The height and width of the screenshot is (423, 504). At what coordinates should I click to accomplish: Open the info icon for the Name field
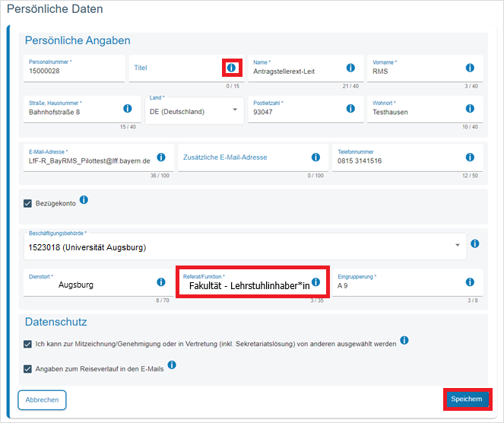point(350,68)
